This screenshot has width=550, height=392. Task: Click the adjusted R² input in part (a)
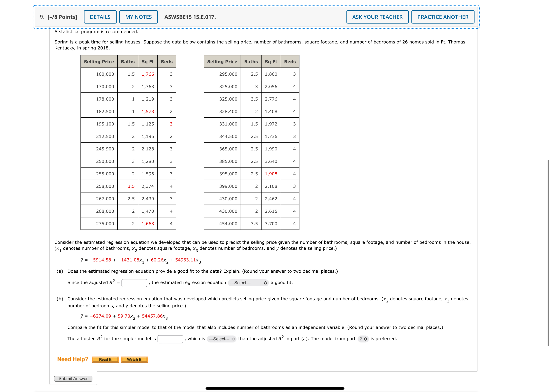[134, 282]
